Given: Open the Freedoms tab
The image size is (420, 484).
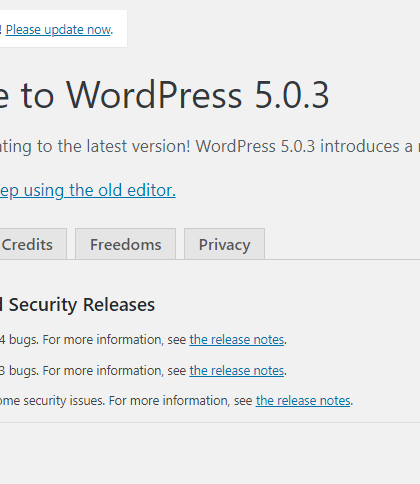Looking at the screenshot, I should 125,244.
